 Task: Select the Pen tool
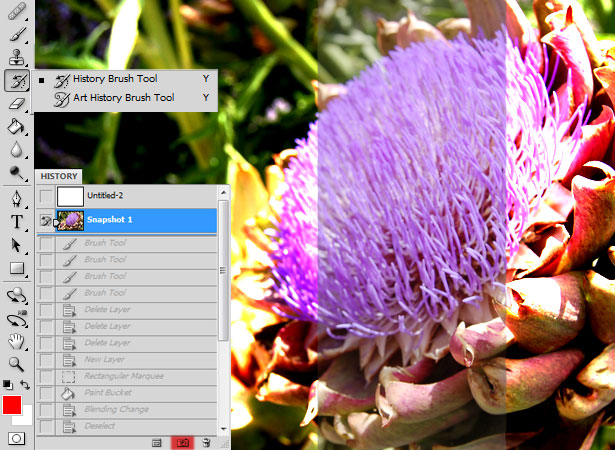[16, 199]
